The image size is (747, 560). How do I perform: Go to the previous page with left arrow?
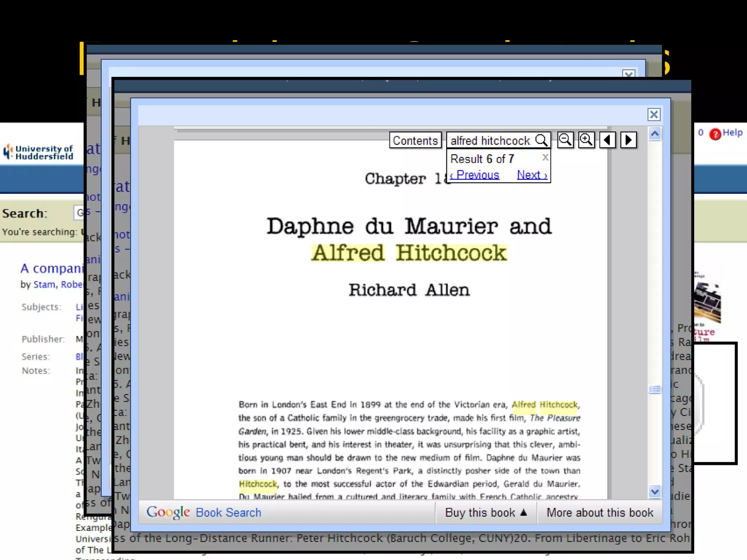click(x=608, y=140)
